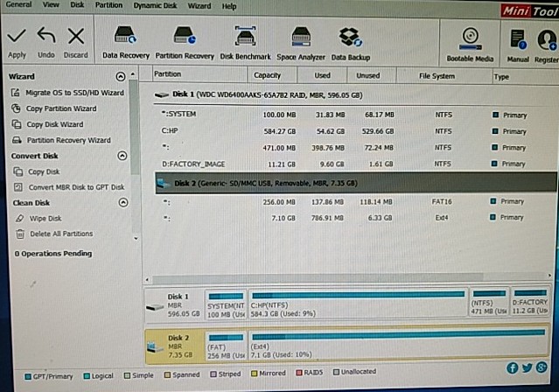The image size is (559, 392).
Task: Click the Undo arrow icon
Action: click(46, 37)
